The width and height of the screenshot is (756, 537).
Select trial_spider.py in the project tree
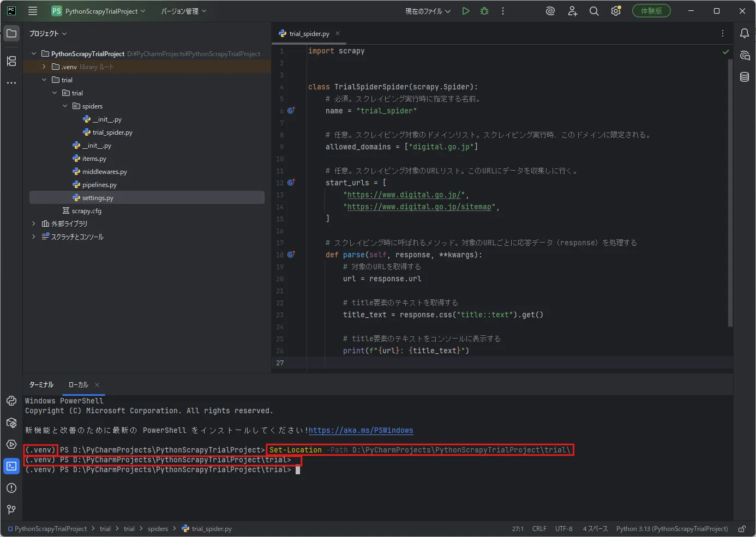tap(112, 132)
